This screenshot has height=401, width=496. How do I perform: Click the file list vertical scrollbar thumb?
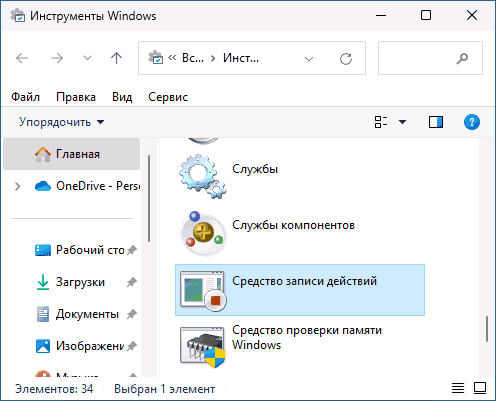[x=487, y=329]
